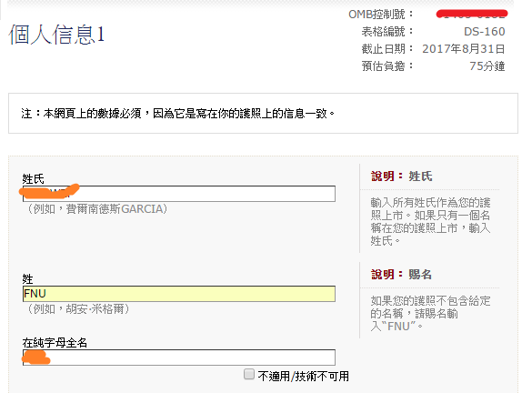The image size is (532, 393).
Task: Click the 不適用/技術不可用 checkbox label text
Action: pyautogui.click(x=304, y=376)
